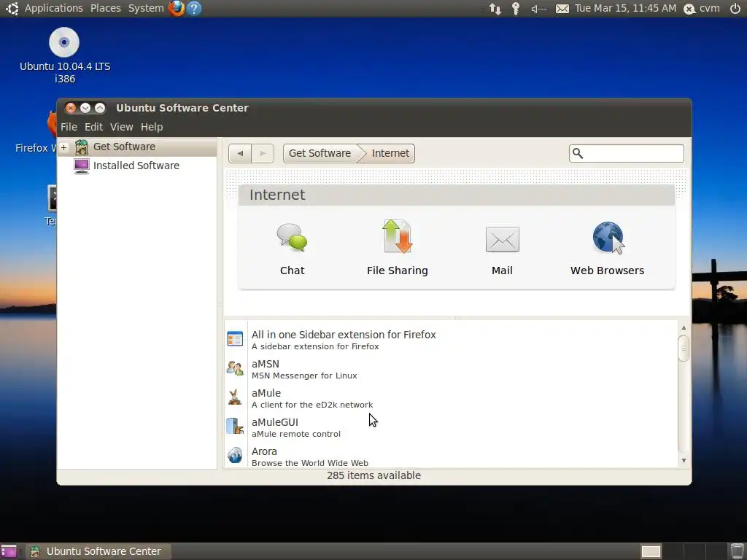Open the Mail envelope category icon
The image size is (747, 560).
coord(502,239)
